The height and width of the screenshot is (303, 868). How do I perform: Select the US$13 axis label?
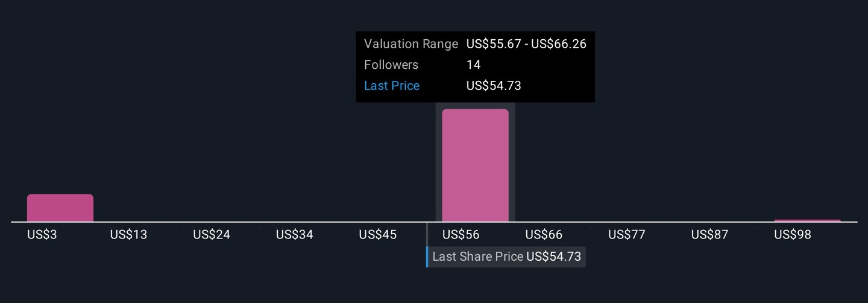[128, 235]
